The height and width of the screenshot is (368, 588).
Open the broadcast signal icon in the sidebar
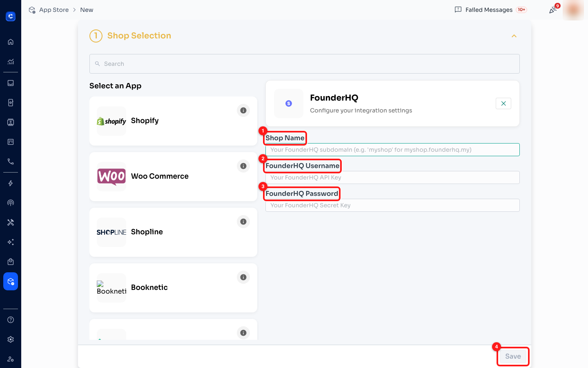11,203
